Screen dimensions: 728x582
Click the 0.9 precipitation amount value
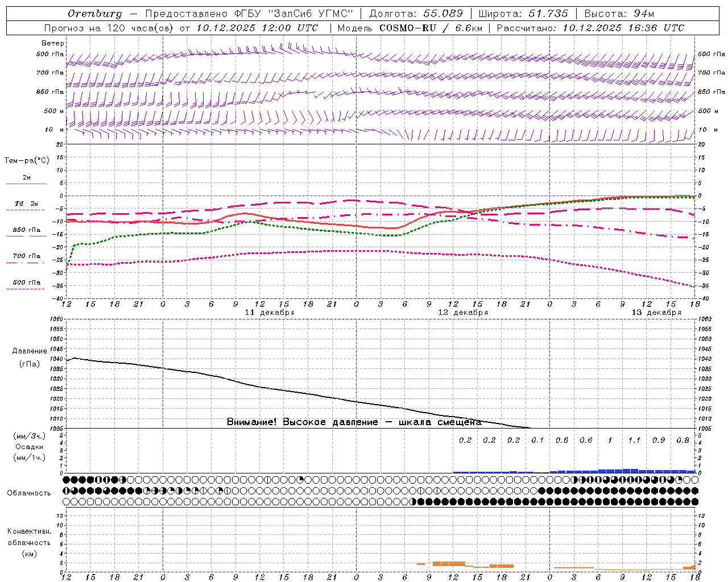tap(659, 440)
